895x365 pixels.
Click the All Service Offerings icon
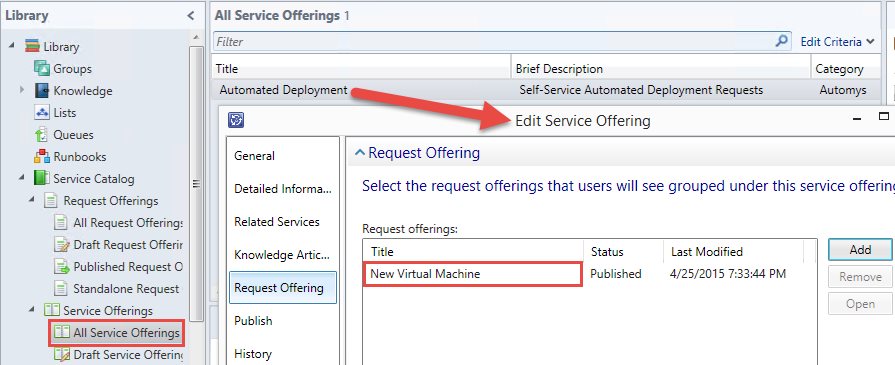click(x=62, y=332)
